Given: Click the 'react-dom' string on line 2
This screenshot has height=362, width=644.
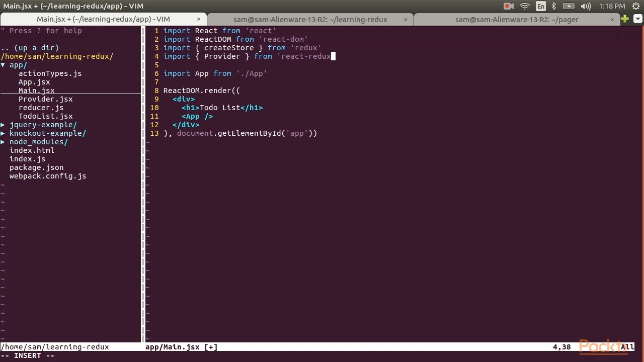Looking at the screenshot, I should click(283, 39).
